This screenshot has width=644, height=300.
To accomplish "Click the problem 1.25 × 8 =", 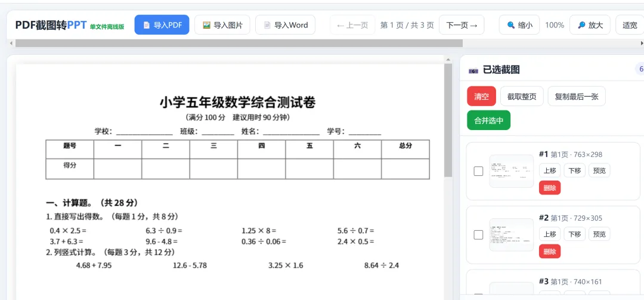I will point(259,231).
